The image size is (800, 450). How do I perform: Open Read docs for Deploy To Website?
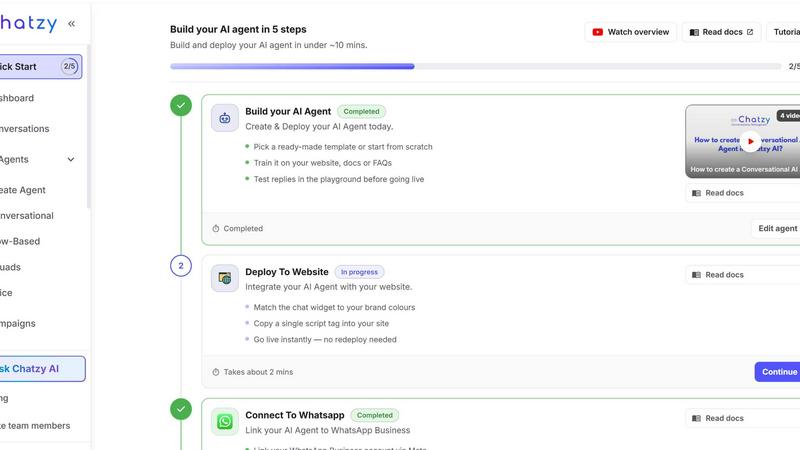(743, 274)
